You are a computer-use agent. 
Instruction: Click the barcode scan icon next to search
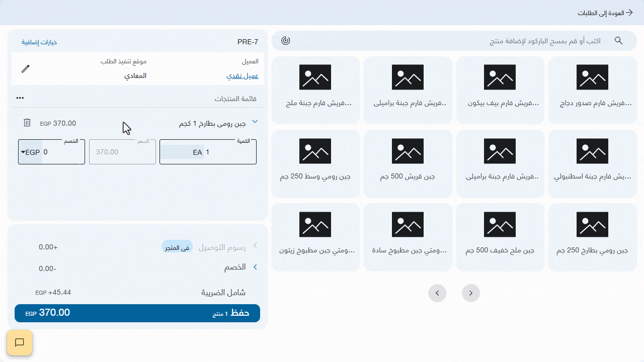[285, 41]
